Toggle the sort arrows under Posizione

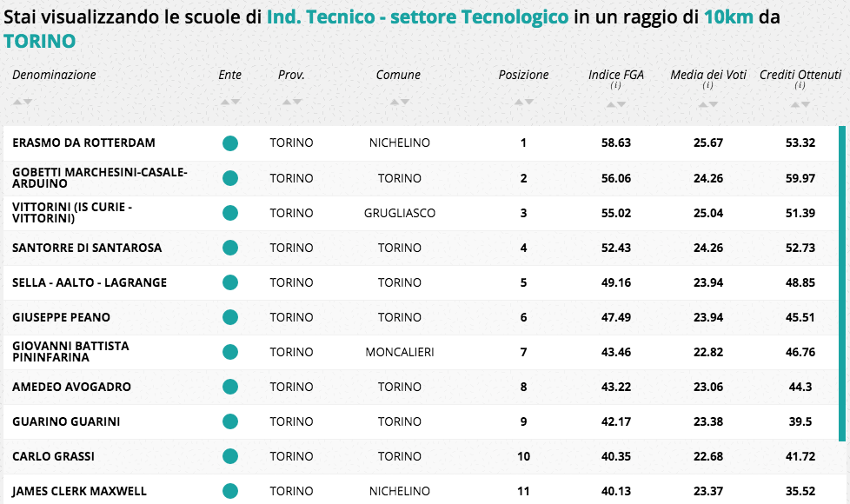[x=523, y=103]
